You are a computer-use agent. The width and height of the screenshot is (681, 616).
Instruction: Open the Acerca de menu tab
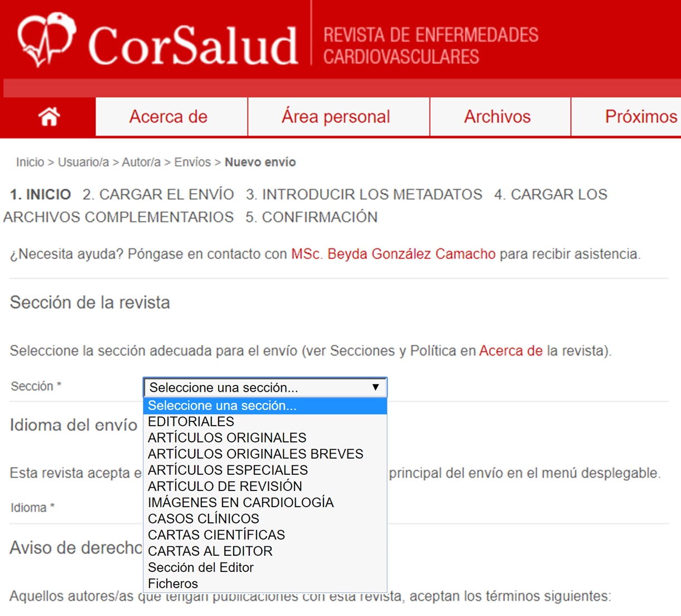pyautogui.click(x=168, y=117)
